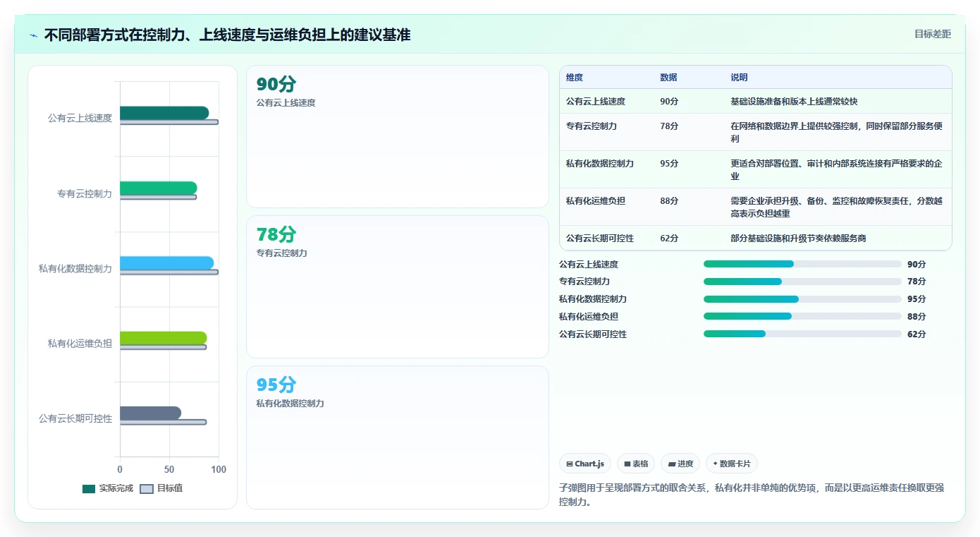Click the 专有云控制力 progress bar

point(802,281)
